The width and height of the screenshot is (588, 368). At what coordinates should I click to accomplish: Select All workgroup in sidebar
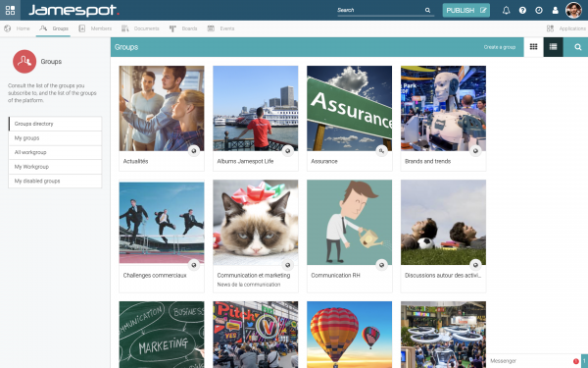pos(55,152)
